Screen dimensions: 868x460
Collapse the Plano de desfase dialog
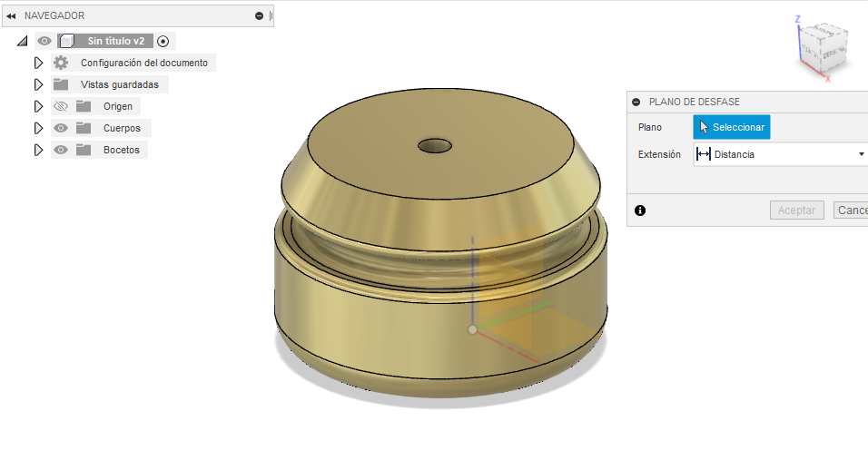tap(636, 103)
